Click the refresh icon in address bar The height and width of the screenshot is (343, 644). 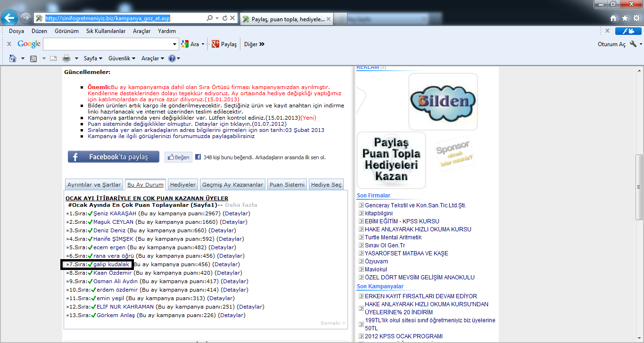[x=225, y=18]
